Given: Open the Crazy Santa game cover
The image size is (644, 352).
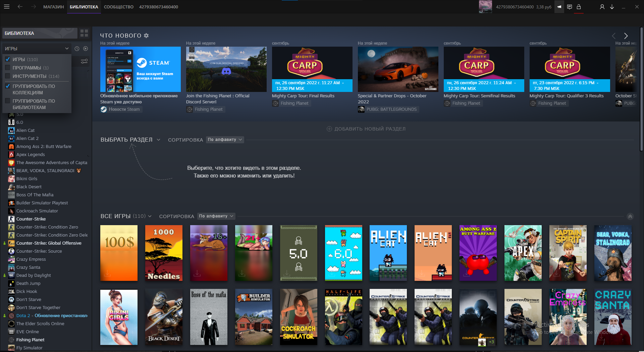Looking at the screenshot, I should (x=613, y=317).
